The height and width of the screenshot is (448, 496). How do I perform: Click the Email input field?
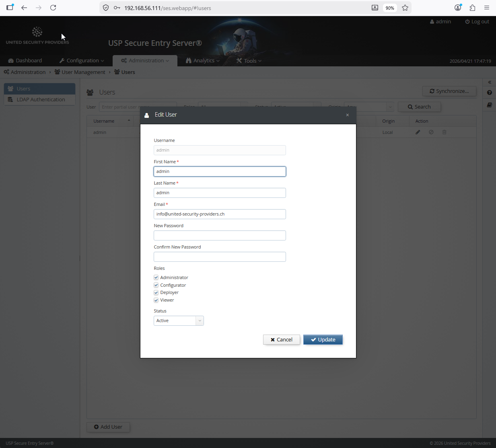[220, 214]
